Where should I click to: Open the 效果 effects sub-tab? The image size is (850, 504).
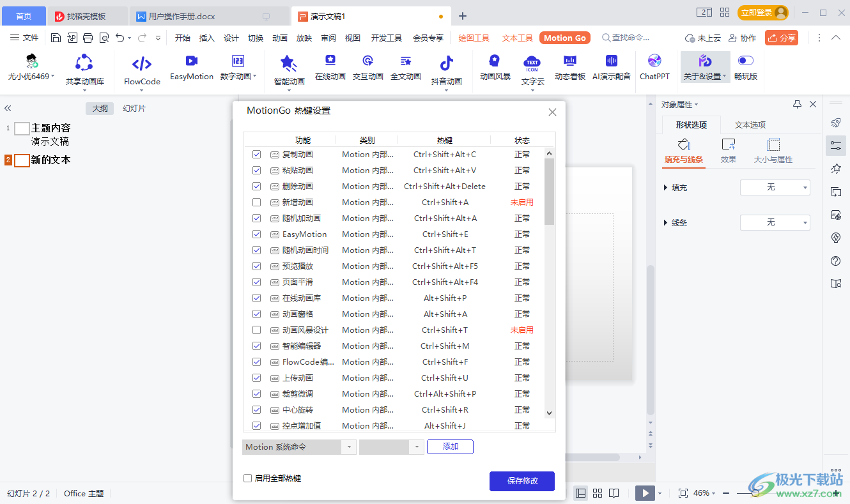[729, 151]
